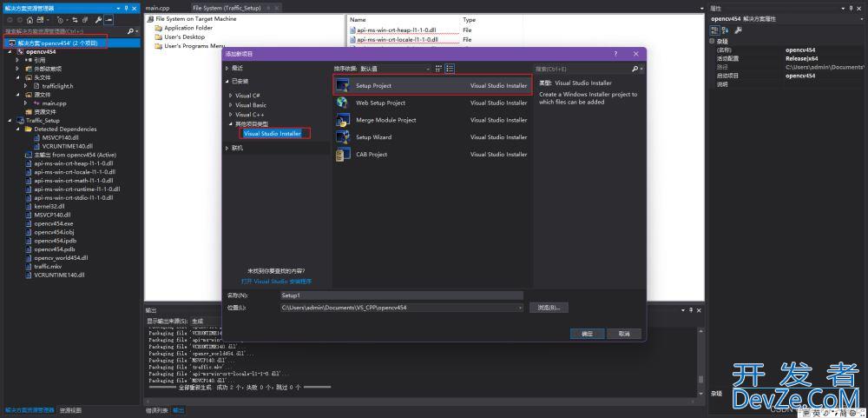Click the Solution Explorer sync icon
The height and width of the screenshot is (418, 868).
click(x=76, y=20)
